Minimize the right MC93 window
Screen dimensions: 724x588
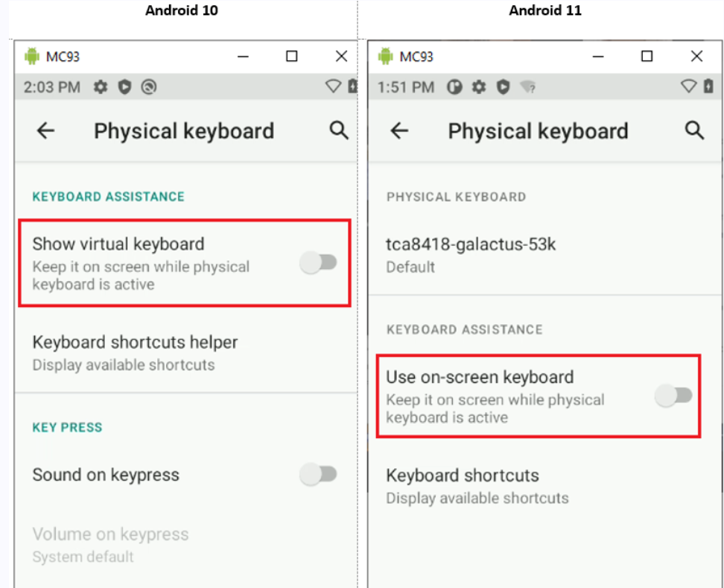597,57
